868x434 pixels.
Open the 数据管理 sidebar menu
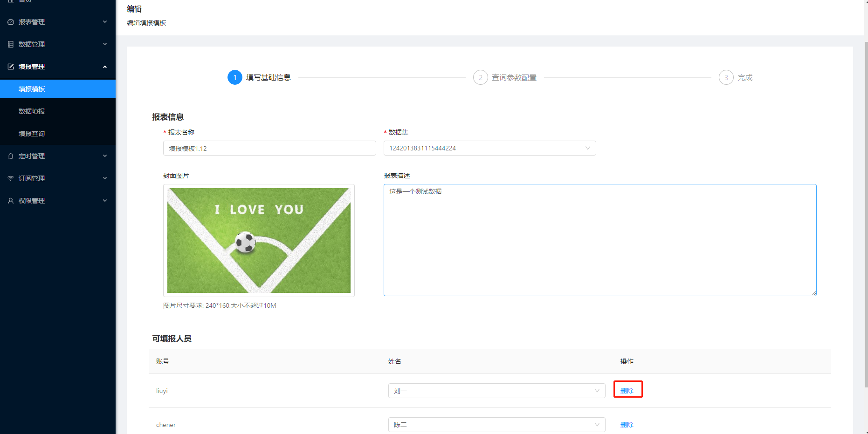click(58, 44)
